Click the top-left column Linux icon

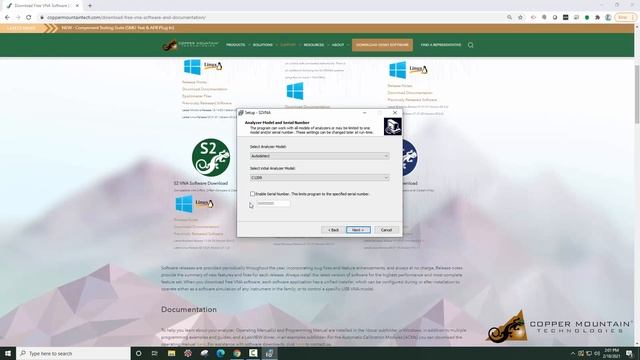(x=213, y=66)
